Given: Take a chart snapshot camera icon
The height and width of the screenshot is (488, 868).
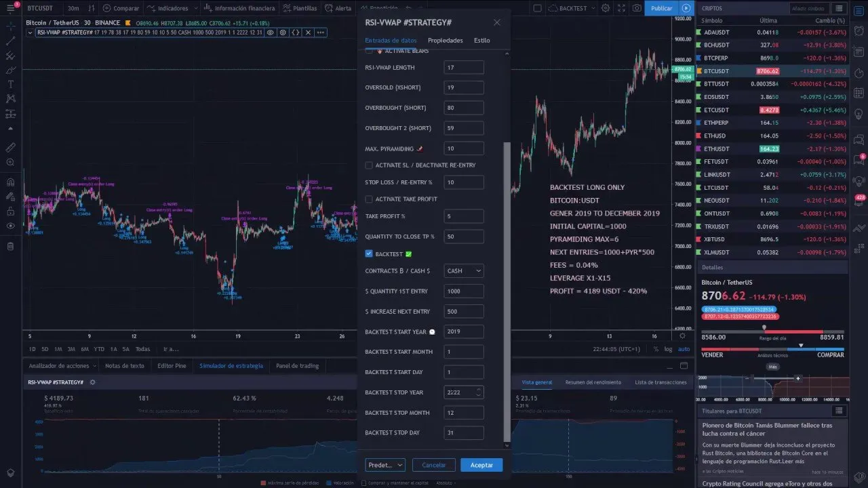Looking at the screenshot, I should point(636,8).
